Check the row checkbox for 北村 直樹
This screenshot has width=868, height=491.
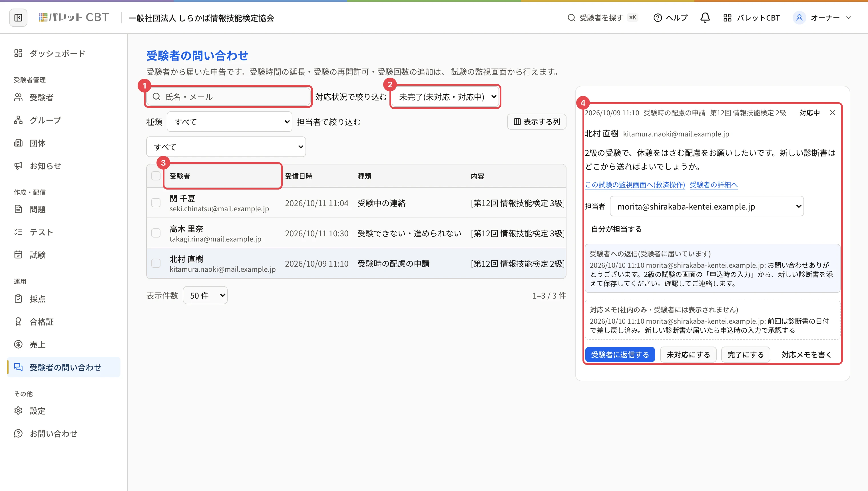(x=156, y=263)
